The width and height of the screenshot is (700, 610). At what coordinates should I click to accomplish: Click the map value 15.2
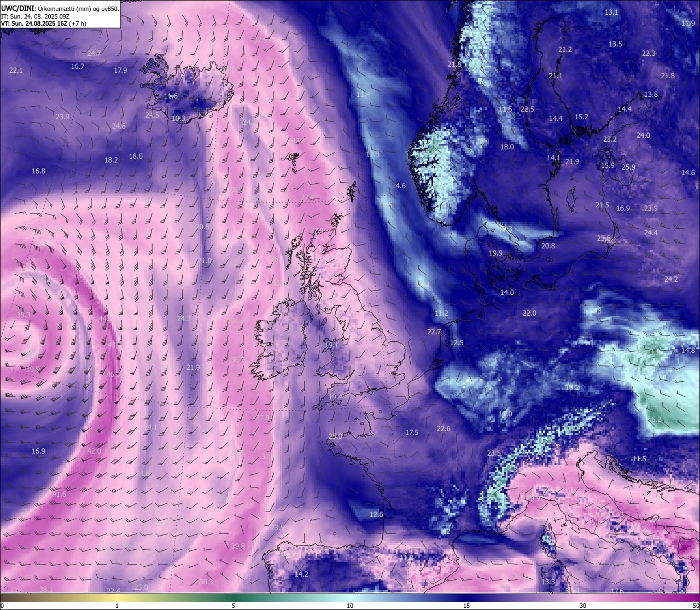(x=581, y=117)
